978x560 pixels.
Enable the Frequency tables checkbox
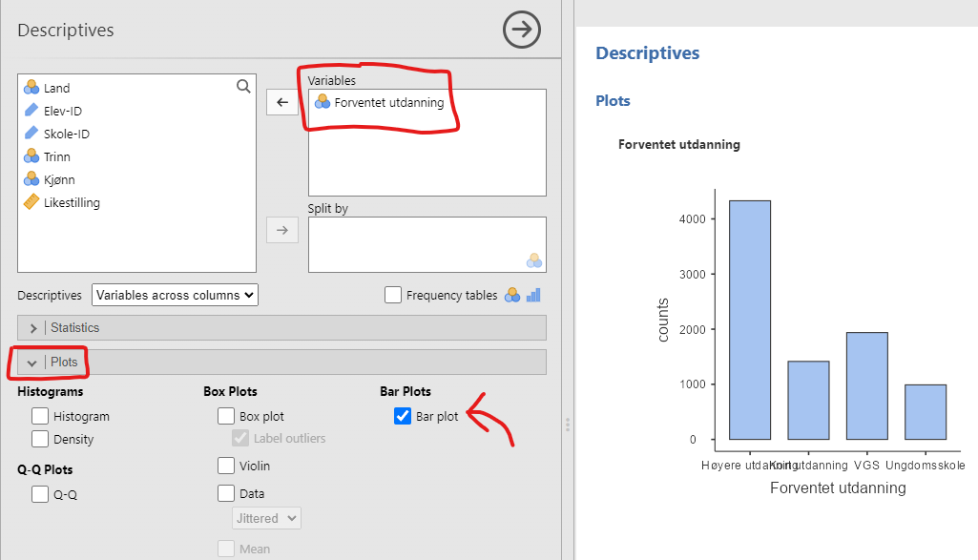coord(393,295)
